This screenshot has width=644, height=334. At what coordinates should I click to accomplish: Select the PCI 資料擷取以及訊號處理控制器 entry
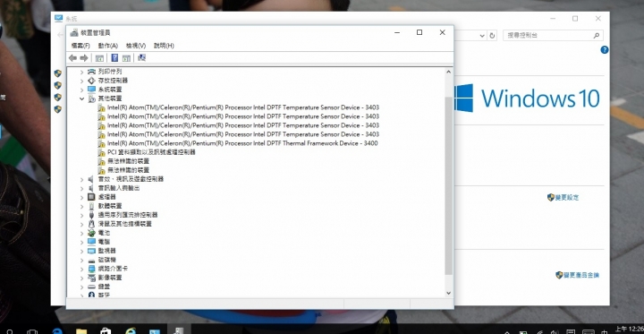tap(151, 152)
